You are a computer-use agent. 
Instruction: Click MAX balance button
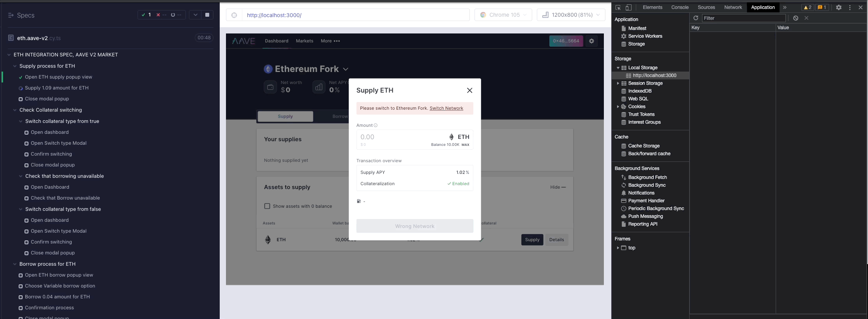[x=465, y=145]
